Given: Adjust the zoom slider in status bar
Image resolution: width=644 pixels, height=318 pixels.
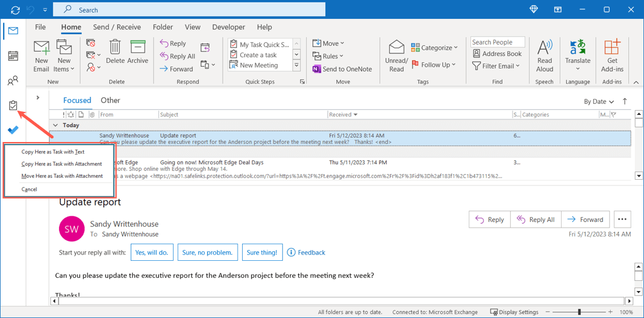Looking at the screenshot, I should click(x=579, y=312).
